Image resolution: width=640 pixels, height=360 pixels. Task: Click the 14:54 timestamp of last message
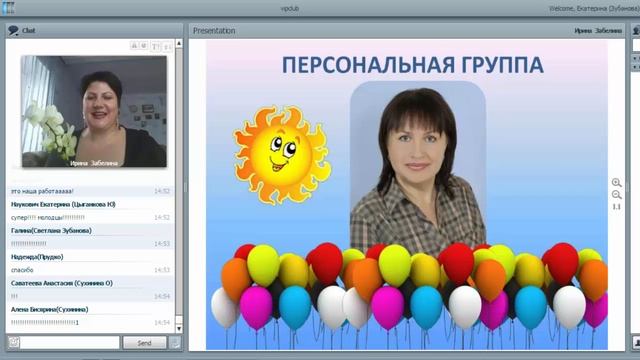pos(162,322)
